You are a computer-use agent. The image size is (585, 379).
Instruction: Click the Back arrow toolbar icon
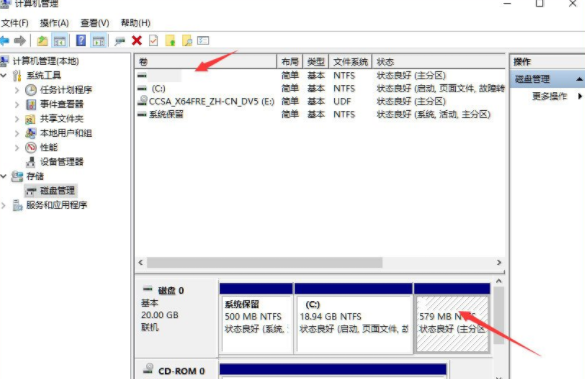[x=4, y=40]
